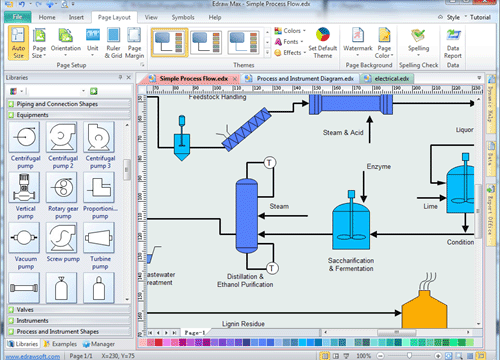Collapse the Equipments library section
The height and width of the screenshot is (360, 500).
[x=69, y=115]
